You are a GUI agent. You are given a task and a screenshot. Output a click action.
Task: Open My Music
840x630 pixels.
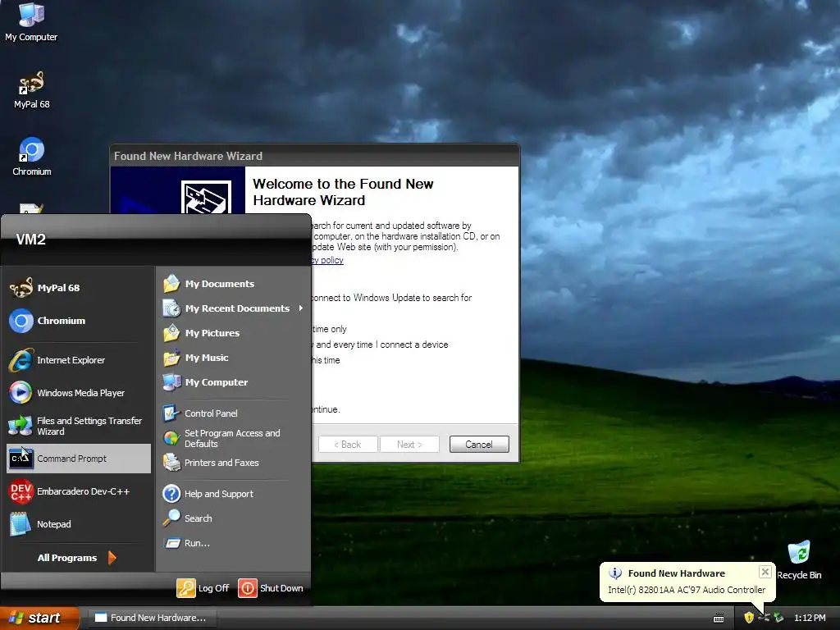[x=232, y=358]
